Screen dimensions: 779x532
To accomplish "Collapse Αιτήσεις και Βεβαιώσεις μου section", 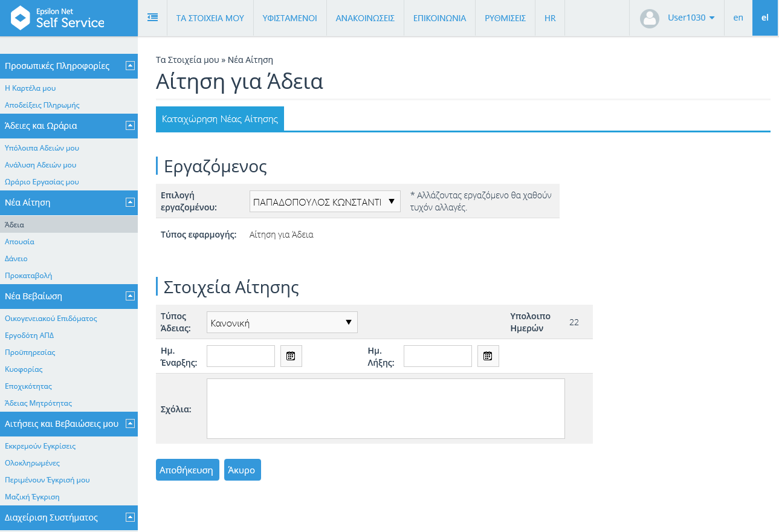I will [130, 424].
